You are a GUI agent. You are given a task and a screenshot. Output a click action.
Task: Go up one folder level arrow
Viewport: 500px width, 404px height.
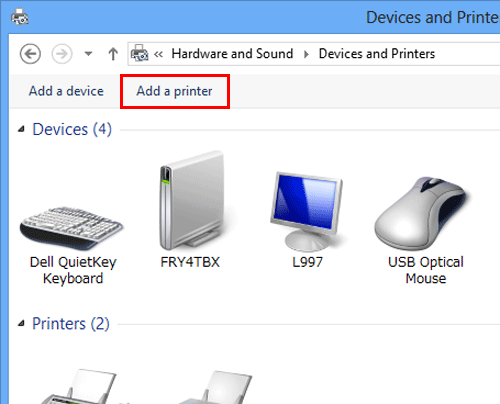point(113,54)
